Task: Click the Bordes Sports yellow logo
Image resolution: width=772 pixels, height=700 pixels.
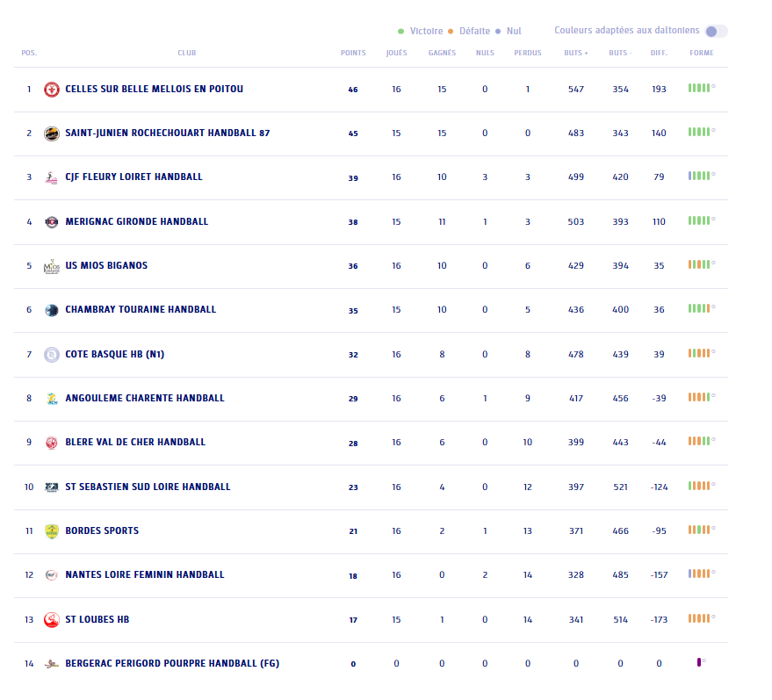Action: click(x=52, y=531)
